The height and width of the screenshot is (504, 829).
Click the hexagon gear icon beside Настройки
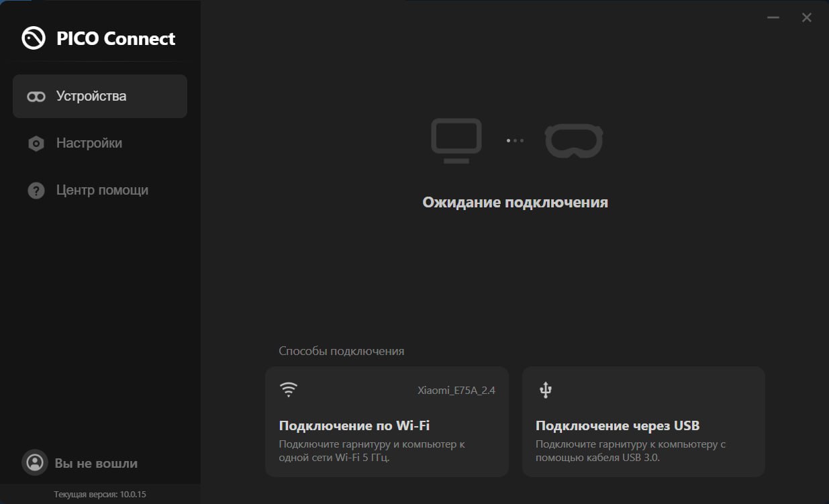pos(36,144)
